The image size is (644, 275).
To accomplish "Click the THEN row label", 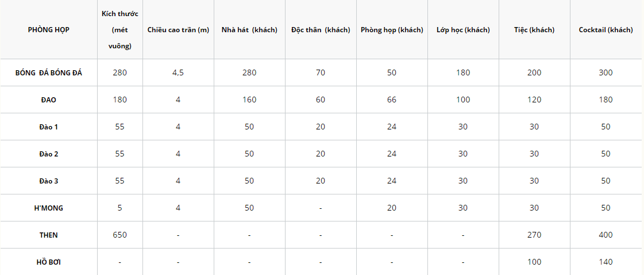I will pyautogui.click(x=48, y=235).
